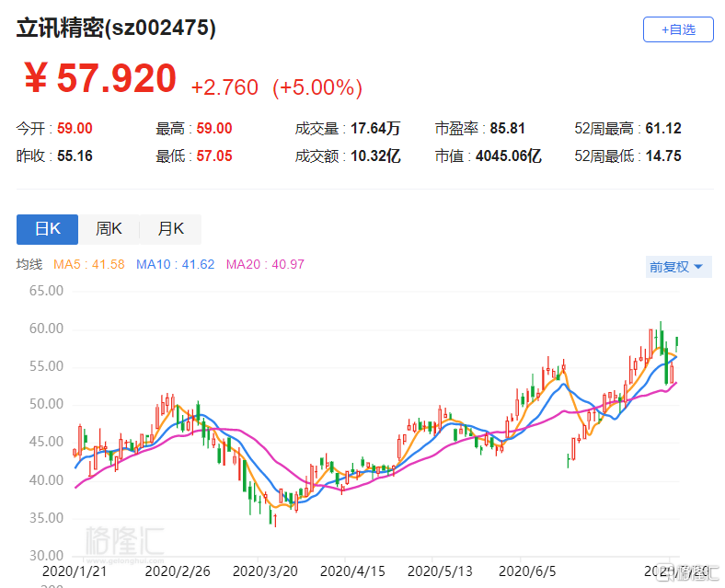
Task: Click the 52周最低 value 14.75
Action: point(663,156)
